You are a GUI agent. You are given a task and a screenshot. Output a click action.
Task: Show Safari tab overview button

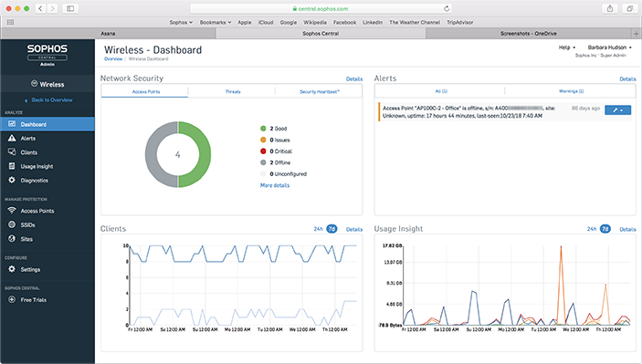pyautogui.click(x=629, y=8)
